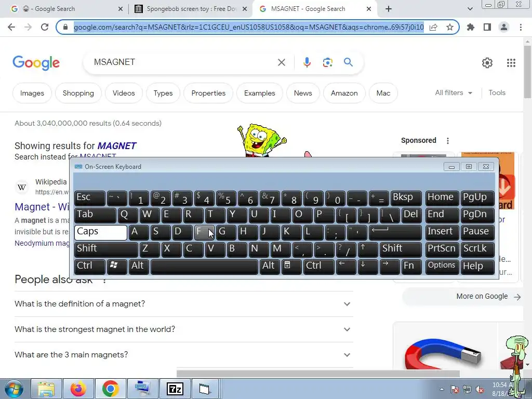Toggle the right Ctrl key
Screen dimensions: 532x399
318,266
